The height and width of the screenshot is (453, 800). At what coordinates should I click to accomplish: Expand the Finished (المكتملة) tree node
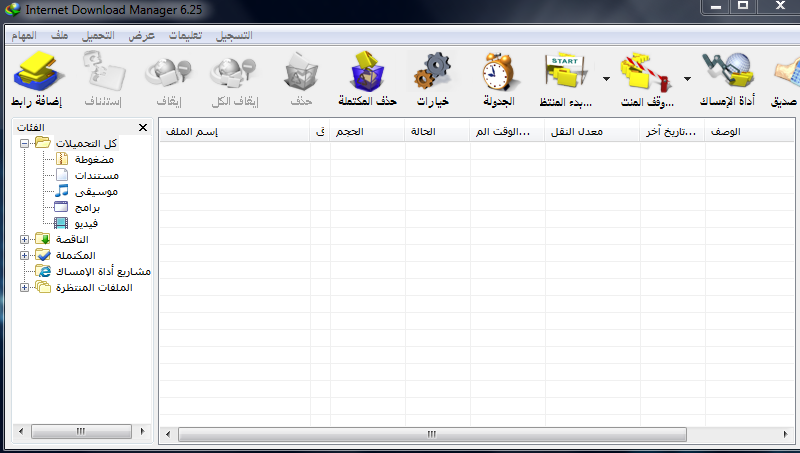pos(24,255)
